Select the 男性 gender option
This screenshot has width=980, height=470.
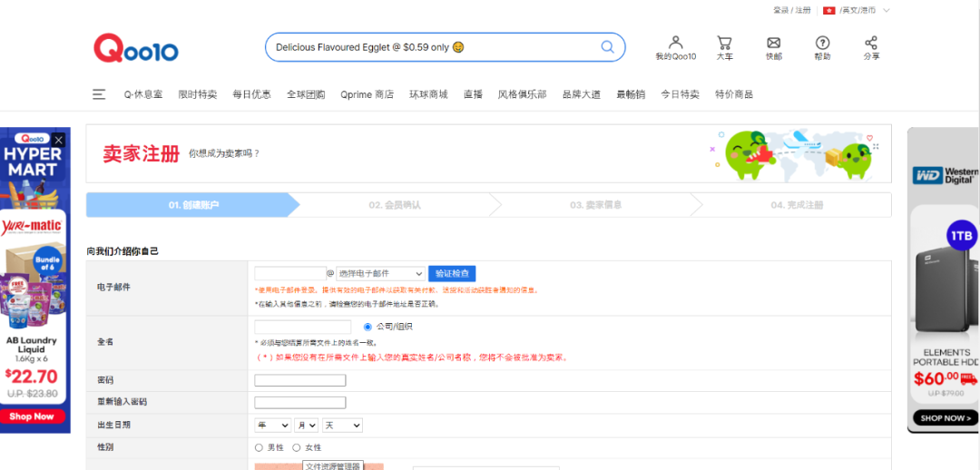click(259, 447)
